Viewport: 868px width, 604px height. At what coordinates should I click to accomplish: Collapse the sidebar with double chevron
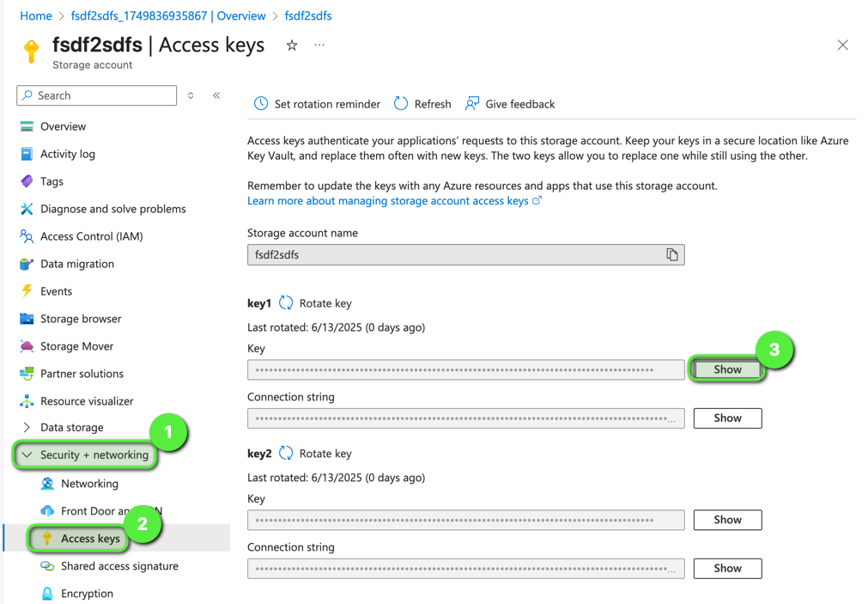click(216, 95)
